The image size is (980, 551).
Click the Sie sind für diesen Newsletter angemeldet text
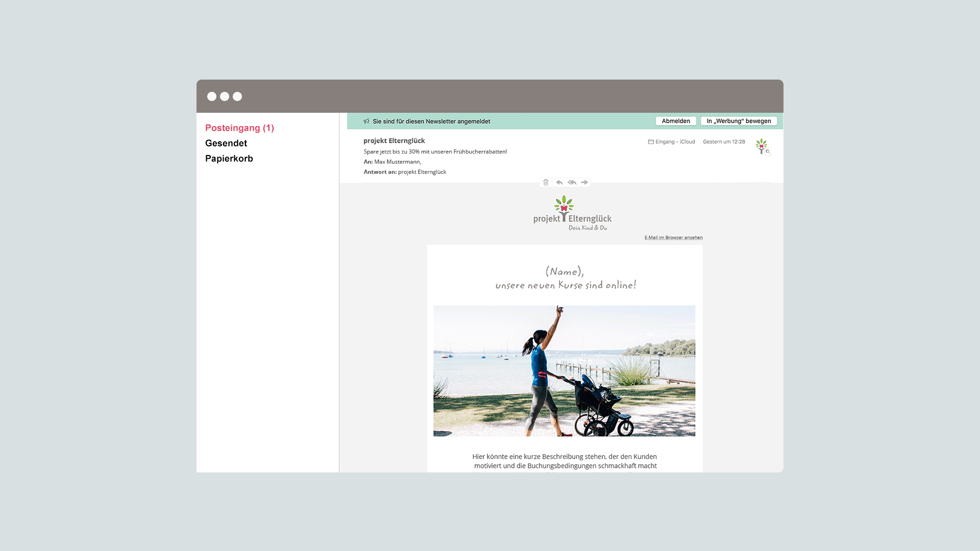[431, 121]
